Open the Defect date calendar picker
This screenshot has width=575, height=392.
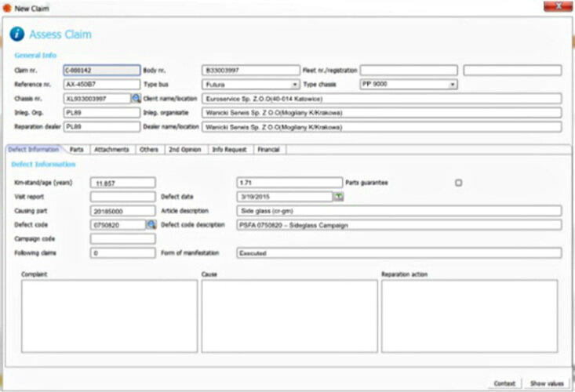tap(339, 197)
